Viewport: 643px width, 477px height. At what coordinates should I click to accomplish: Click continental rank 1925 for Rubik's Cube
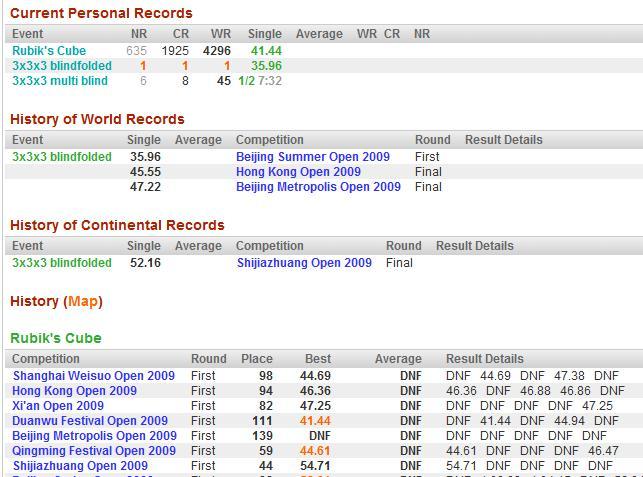175,51
